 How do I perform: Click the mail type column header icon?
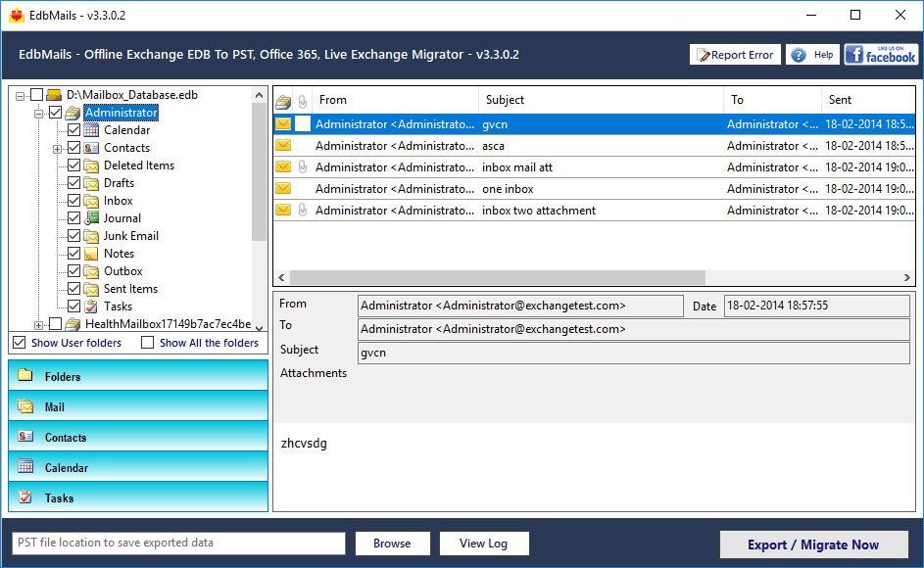click(x=283, y=102)
